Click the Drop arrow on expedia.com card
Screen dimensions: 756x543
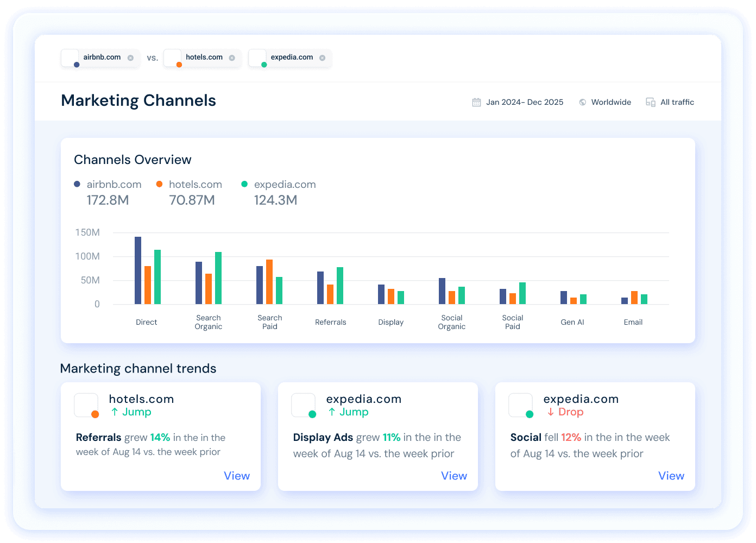[551, 412]
